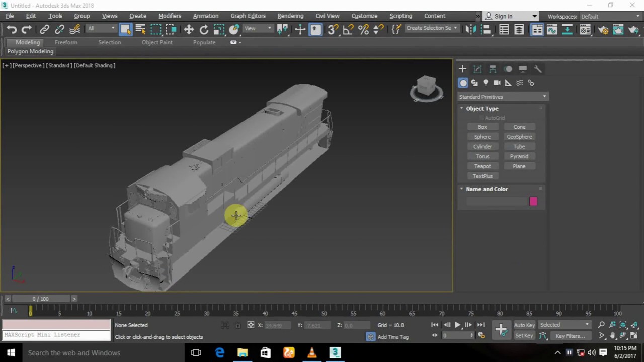644x362 pixels.
Task: Create a Teapot primitive
Action: pos(482,166)
